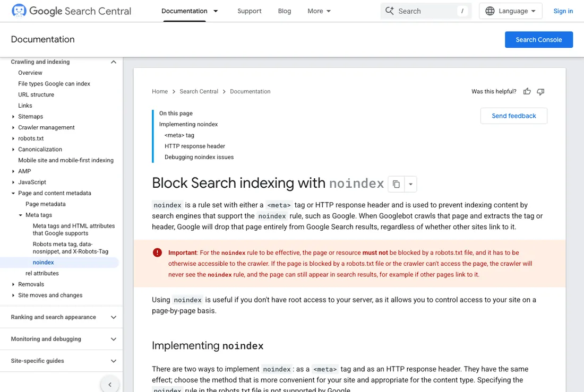
Task: Click the Home breadcrumb link
Action: [x=160, y=92]
